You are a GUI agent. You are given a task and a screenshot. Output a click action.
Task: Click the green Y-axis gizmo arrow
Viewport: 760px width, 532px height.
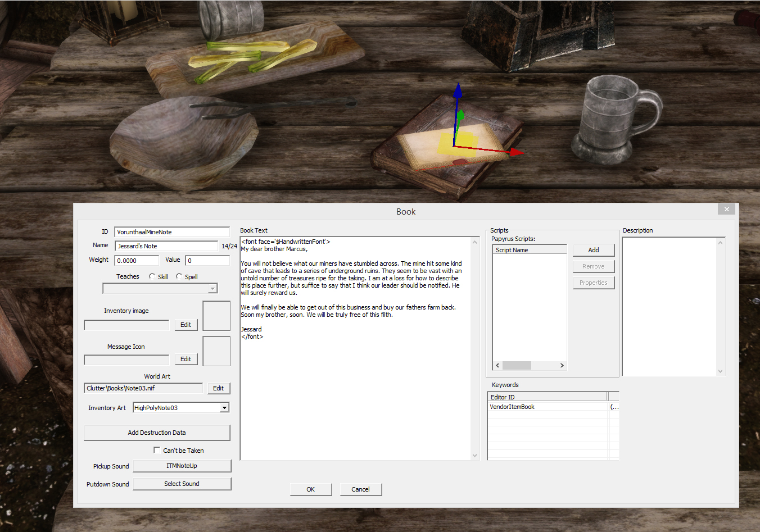(x=460, y=116)
